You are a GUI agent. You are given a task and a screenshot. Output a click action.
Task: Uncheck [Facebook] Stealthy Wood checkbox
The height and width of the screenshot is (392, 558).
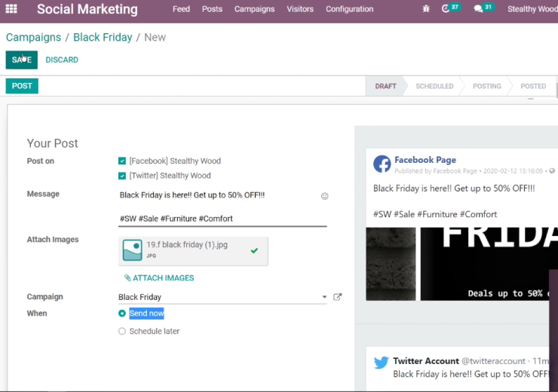click(x=122, y=161)
